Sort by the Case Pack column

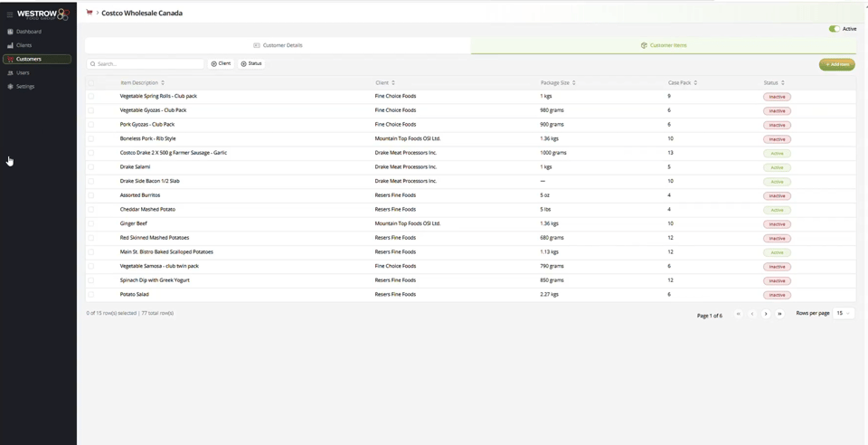(x=683, y=83)
